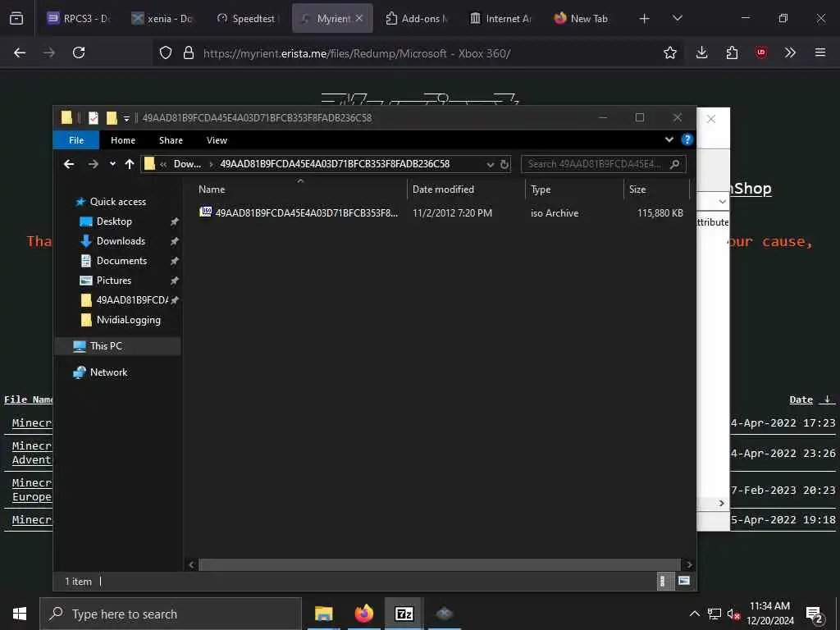Viewport: 840px width, 630px height.
Task: Open a new Firefox tab with plus button
Action: (x=645, y=19)
